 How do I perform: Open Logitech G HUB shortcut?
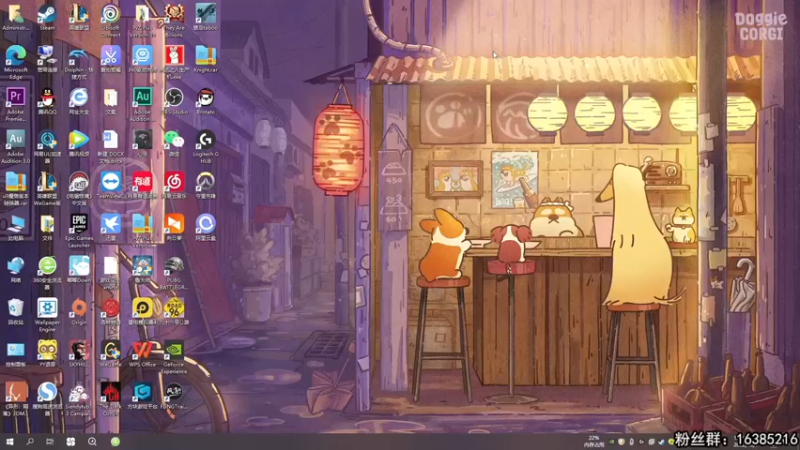(206, 146)
